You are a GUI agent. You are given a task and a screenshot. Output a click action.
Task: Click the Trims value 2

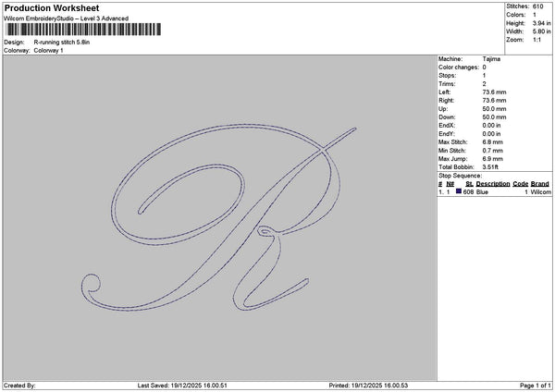(484, 84)
